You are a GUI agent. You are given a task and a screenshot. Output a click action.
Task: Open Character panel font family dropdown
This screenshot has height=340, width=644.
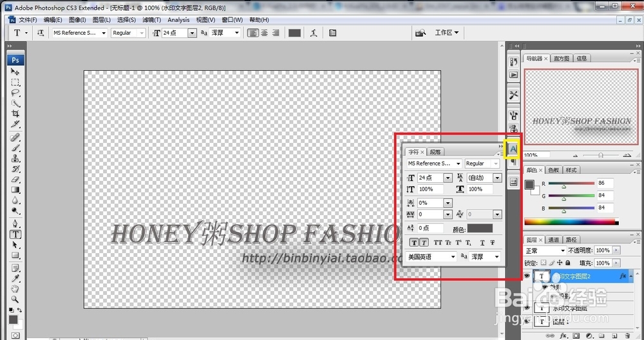pyautogui.click(x=458, y=164)
